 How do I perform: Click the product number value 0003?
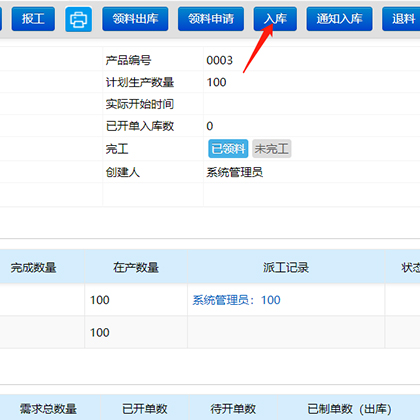coord(219,60)
